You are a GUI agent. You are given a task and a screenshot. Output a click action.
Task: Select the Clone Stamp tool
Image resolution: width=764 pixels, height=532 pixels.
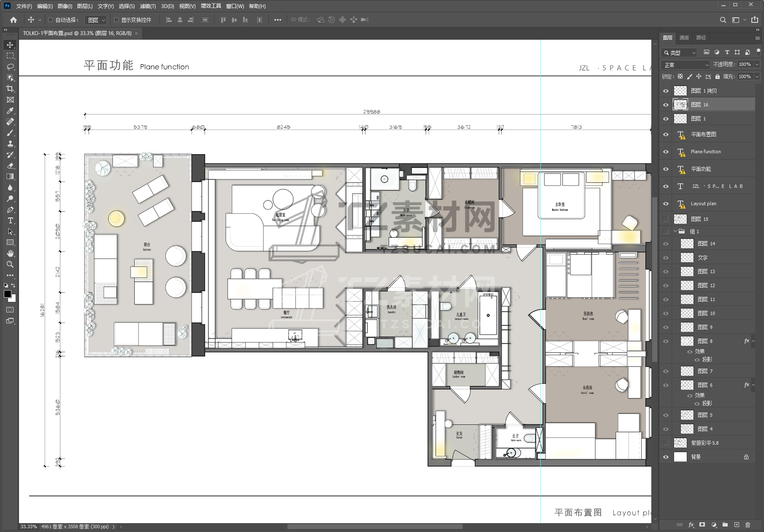10,144
